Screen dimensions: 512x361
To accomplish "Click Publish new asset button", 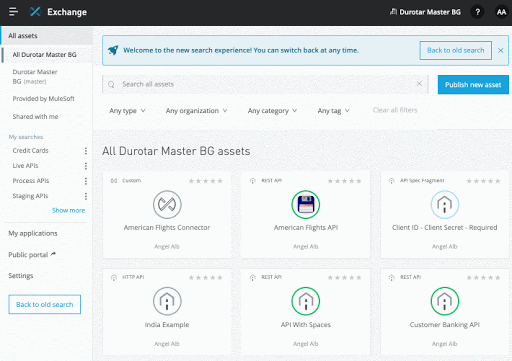I will [x=473, y=85].
